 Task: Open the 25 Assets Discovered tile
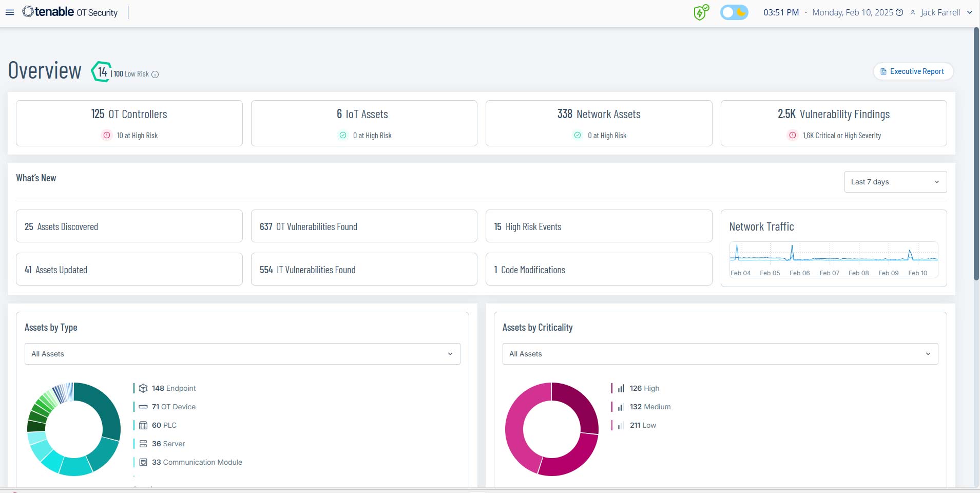tap(129, 226)
